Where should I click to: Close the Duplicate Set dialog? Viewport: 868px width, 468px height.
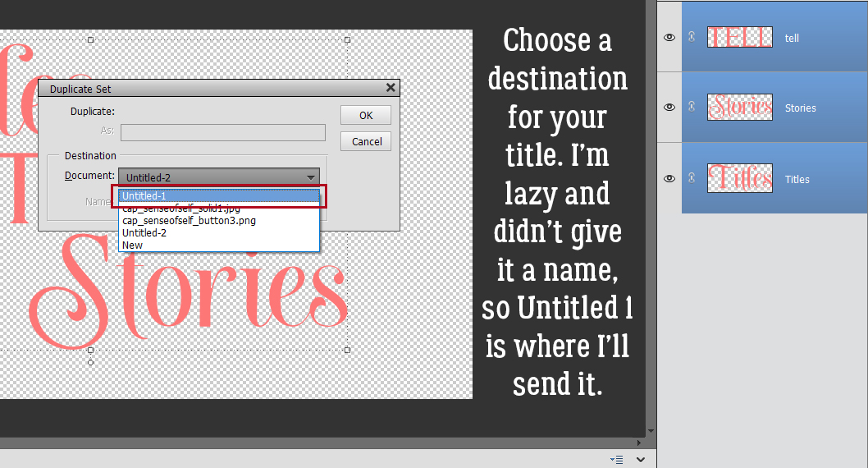point(391,88)
